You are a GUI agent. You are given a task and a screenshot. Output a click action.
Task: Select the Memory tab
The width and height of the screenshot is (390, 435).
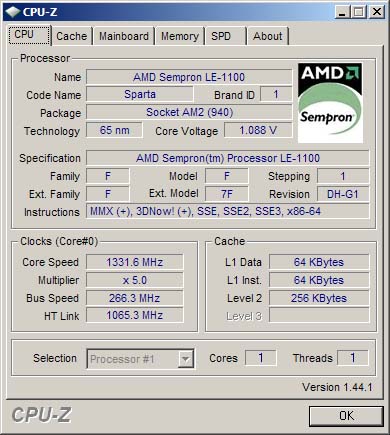pos(180,36)
